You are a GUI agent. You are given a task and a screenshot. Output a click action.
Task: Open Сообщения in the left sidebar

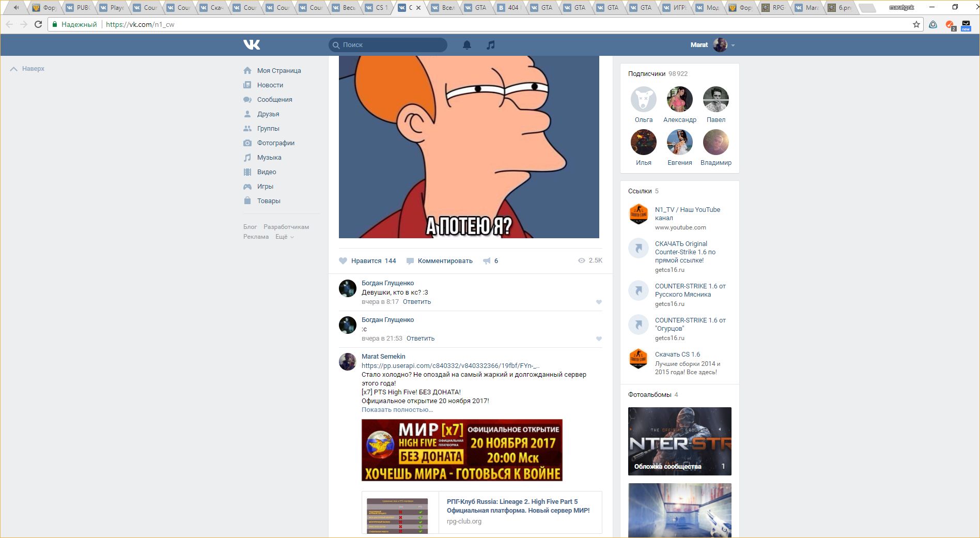coord(274,100)
